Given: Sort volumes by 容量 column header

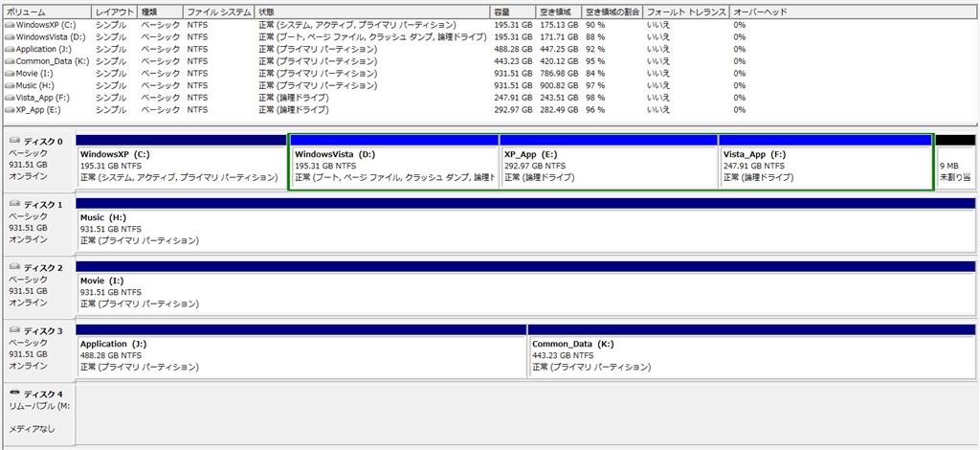Looking at the screenshot, I should 514,11.
